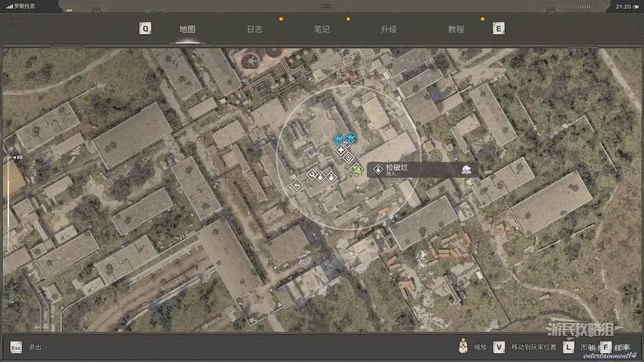
Task: Click the bed rest-spot marker
Action: (297, 185)
